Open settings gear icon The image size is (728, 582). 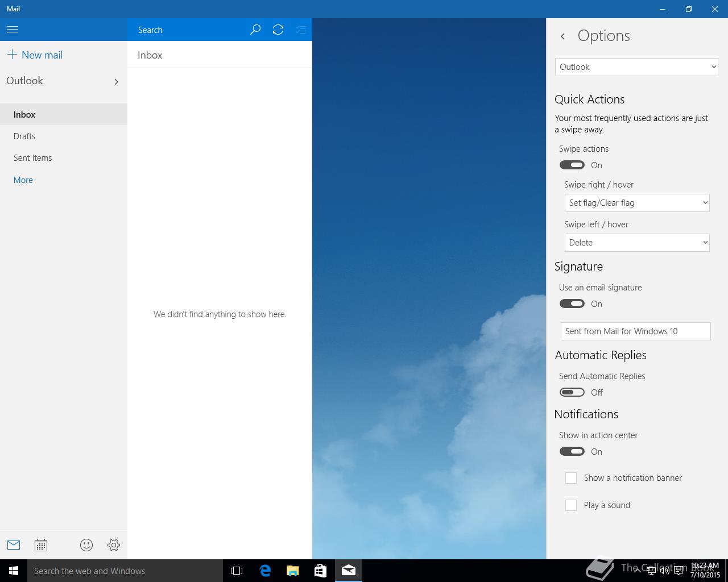pyautogui.click(x=114, y=545)
